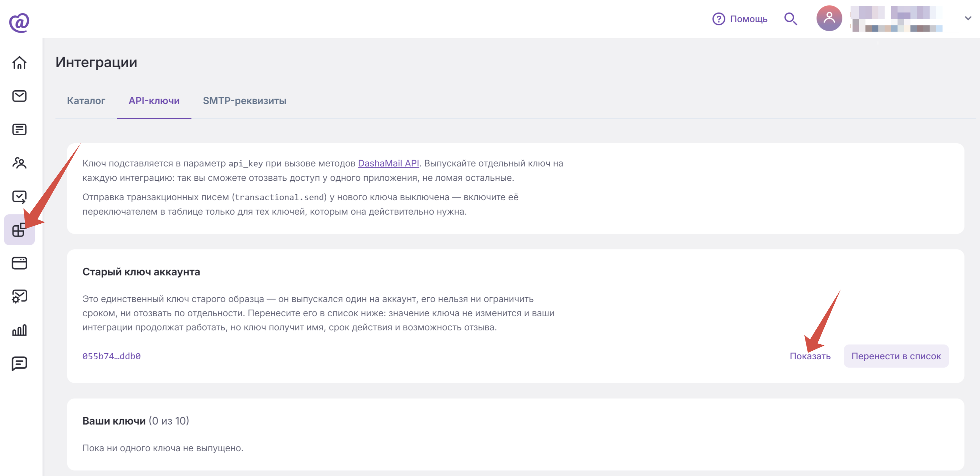Open the contacts people icon in sidebar

[x=19, y=163]
